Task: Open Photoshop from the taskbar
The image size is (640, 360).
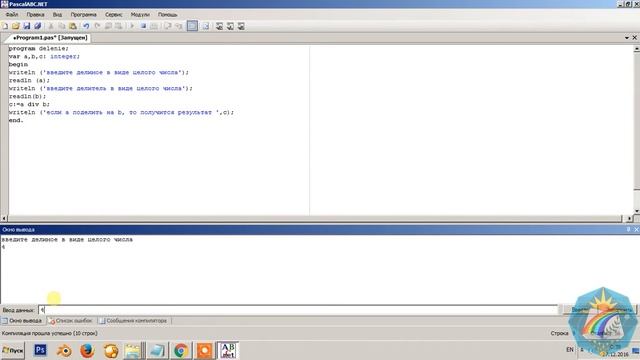Action: point(40,351)
